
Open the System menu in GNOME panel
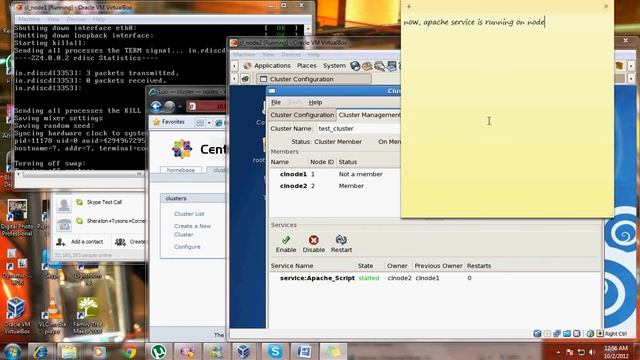pos(334,66)
